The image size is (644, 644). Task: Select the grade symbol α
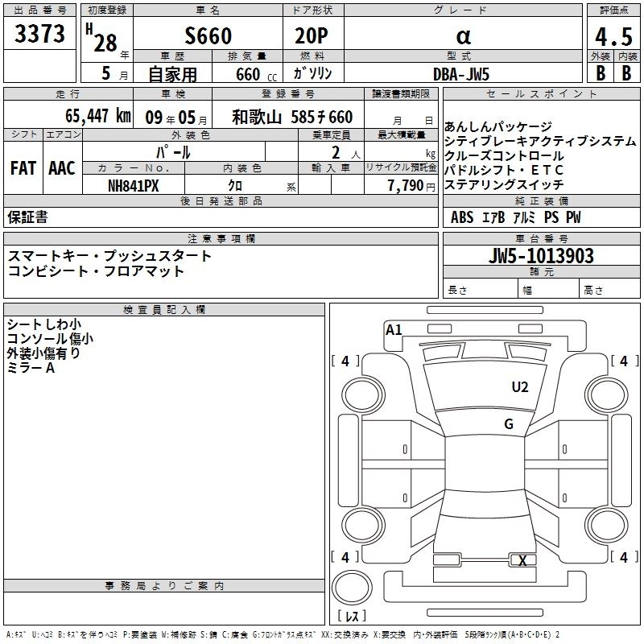464,36
